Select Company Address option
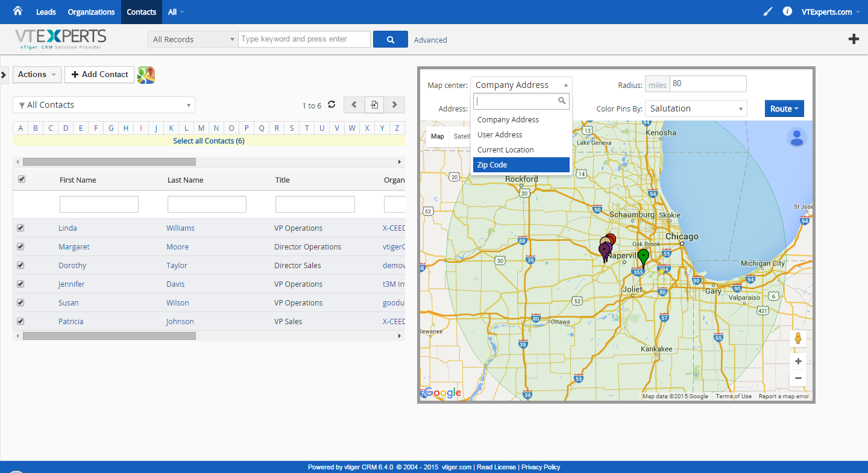Screen dimensions: 868x473 point(521,120)
